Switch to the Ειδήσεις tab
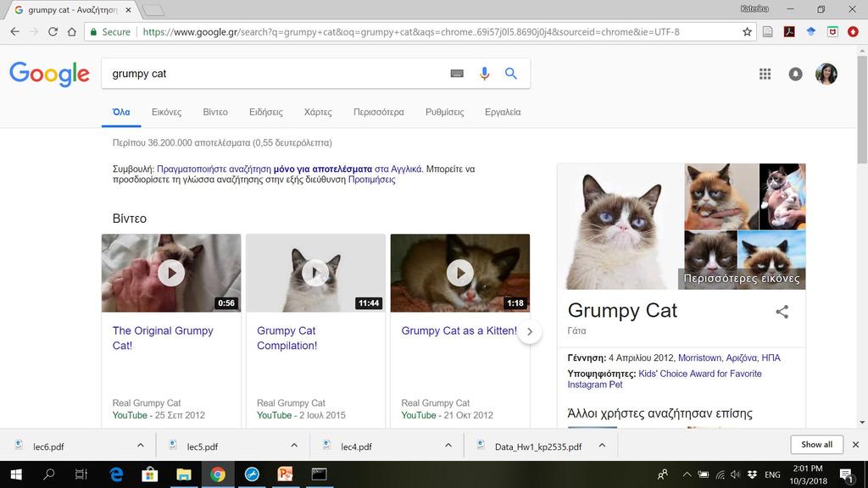Image resolution: width=868 pixels, height=488 pixels. tap(265, 112)
